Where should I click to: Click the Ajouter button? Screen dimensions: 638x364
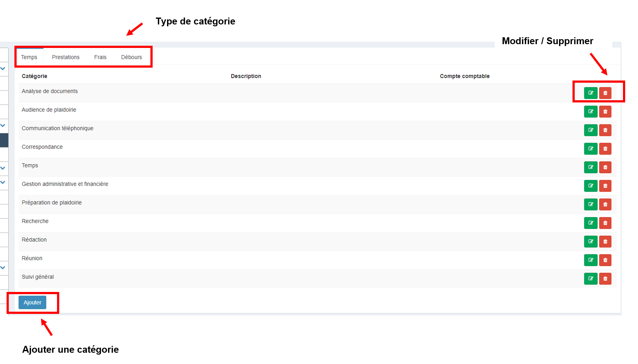click(32, 302)
